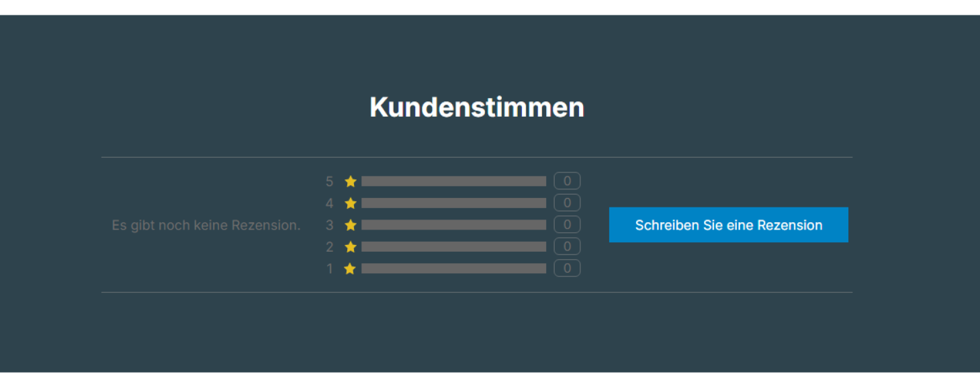This screenshot has height=388, width=980.
Task: Select the 2-star rating progress bar
Action: [453, 247]
